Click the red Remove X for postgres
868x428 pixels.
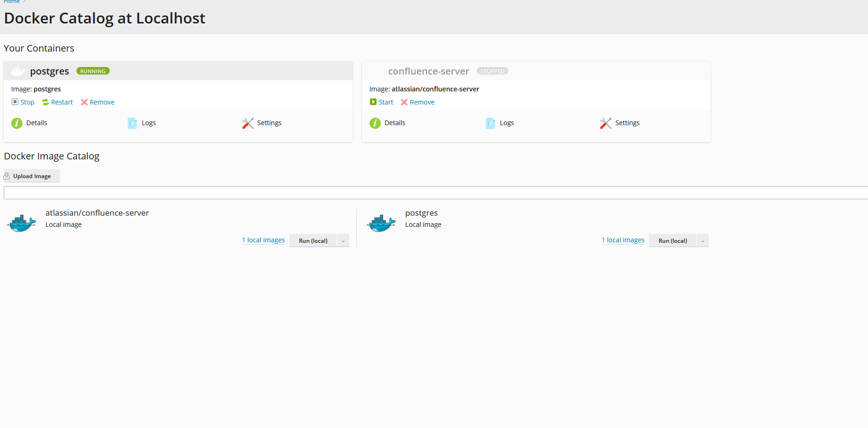(84, 102)
